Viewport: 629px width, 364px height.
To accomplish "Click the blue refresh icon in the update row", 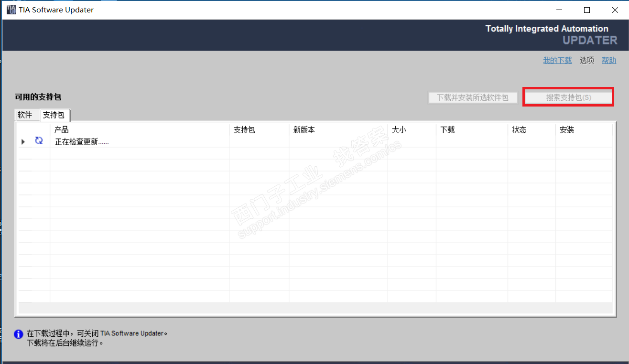I will click(x=39, y=140).
